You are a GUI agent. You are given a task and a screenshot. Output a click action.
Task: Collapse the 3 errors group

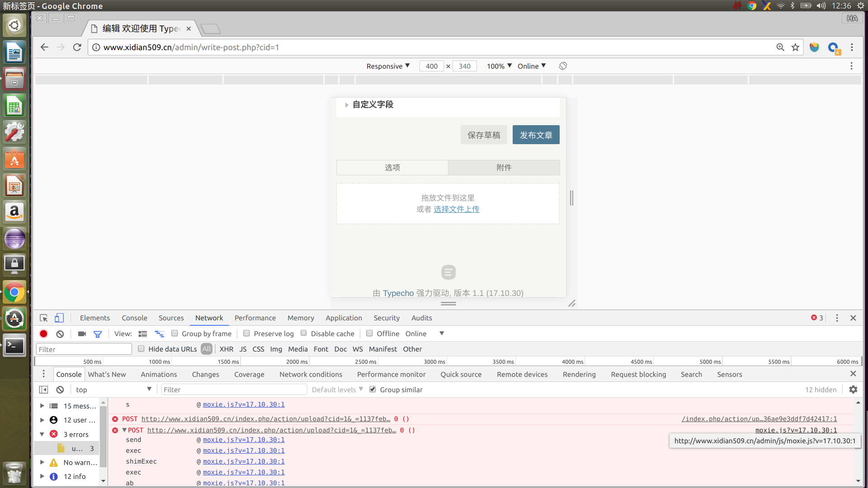click(42, 434)
